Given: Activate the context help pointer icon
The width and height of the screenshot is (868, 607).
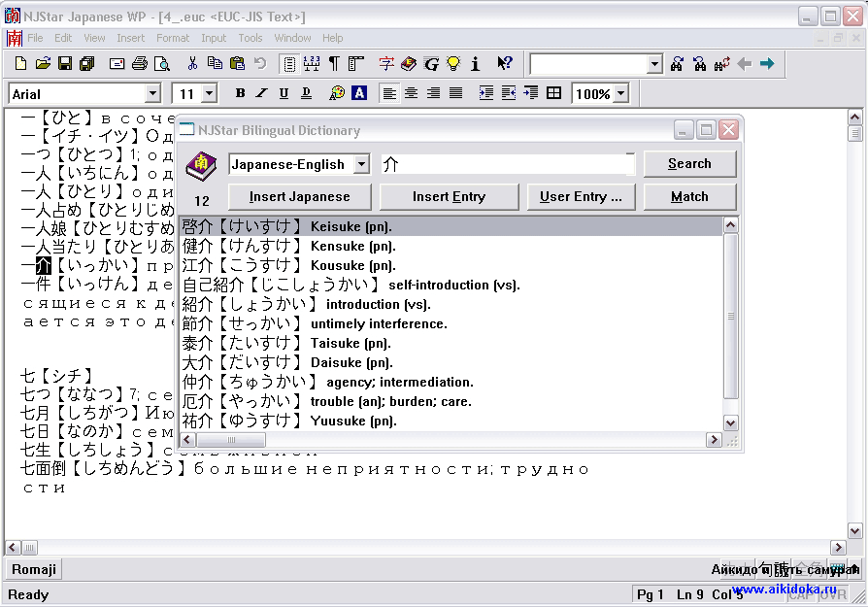Looking at the screenshot, I should [x=504, y=64].
